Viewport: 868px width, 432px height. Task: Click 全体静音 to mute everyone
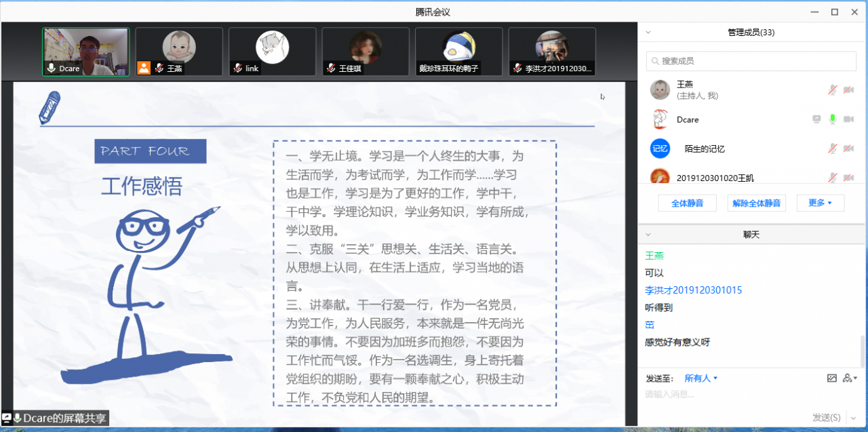(x=687, y=202)
